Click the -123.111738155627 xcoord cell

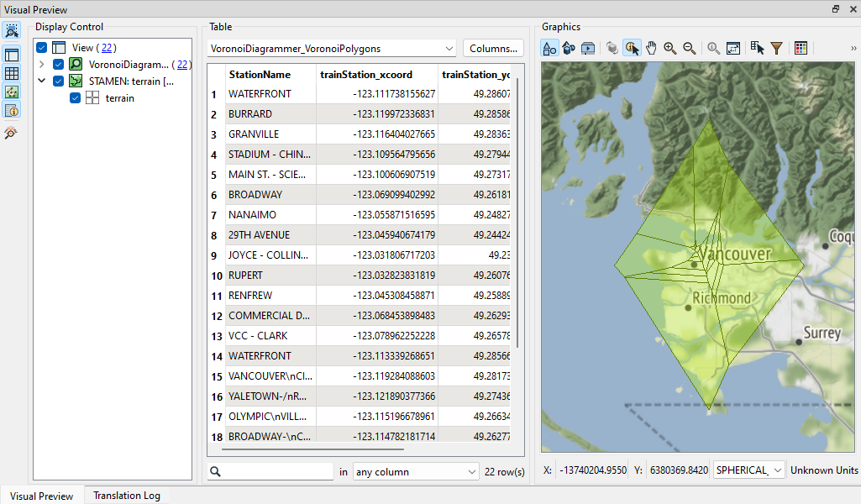[x=377, y=94]
